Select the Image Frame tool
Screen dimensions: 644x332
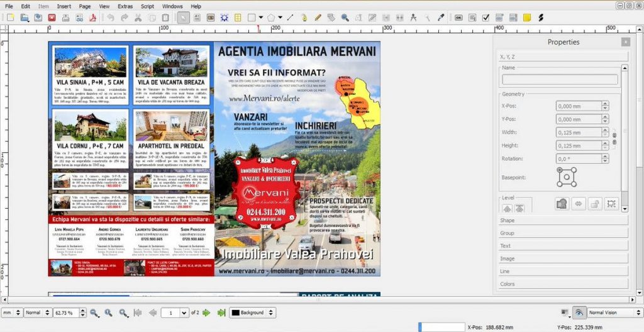(211, 18)
